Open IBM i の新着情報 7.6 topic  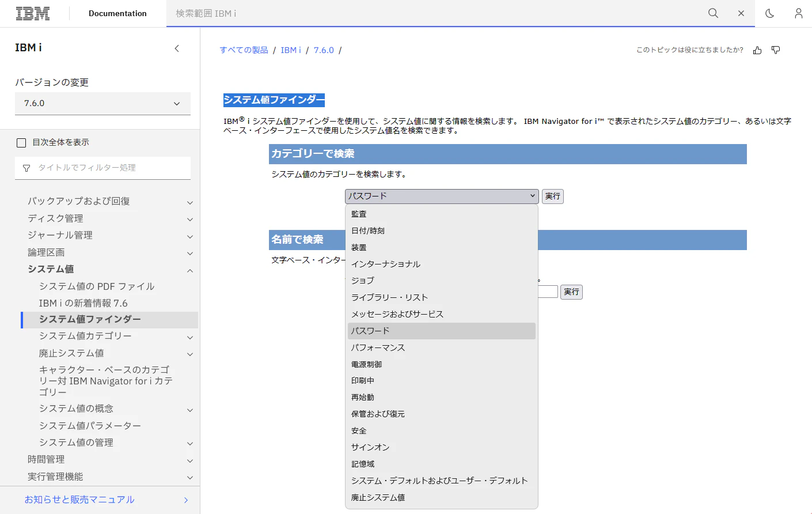(x=84, y=303)
